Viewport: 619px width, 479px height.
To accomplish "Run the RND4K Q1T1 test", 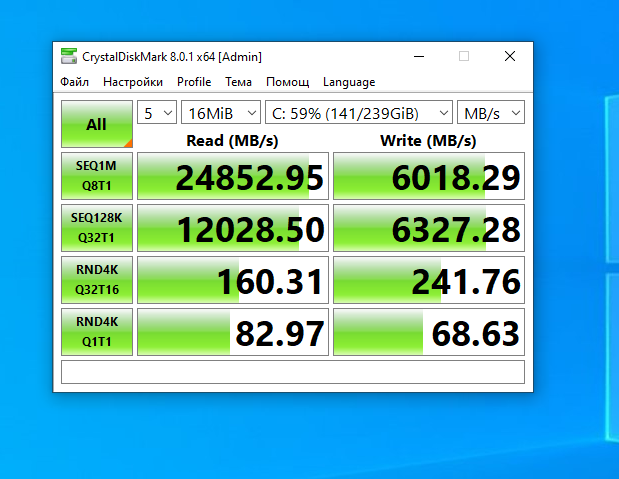I will pyautogui.click(x=97, y=332).
